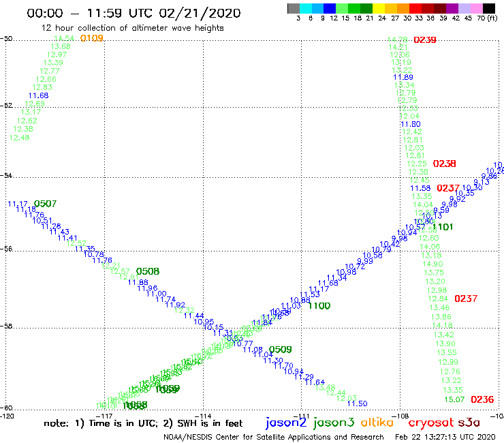The image size is (504, 443).
Task: Click the green wave height value '15.07'
Action: 454,399
